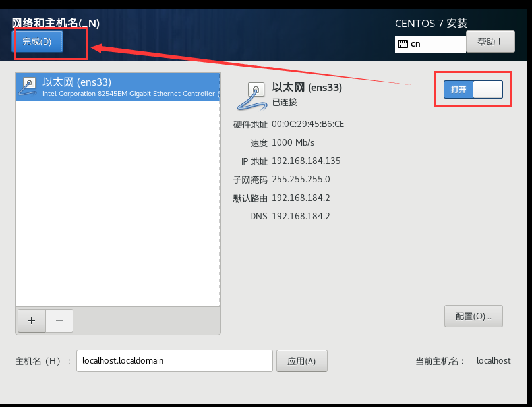
Task: Open the cn keyboard layout selector
Action: point(430,44)
